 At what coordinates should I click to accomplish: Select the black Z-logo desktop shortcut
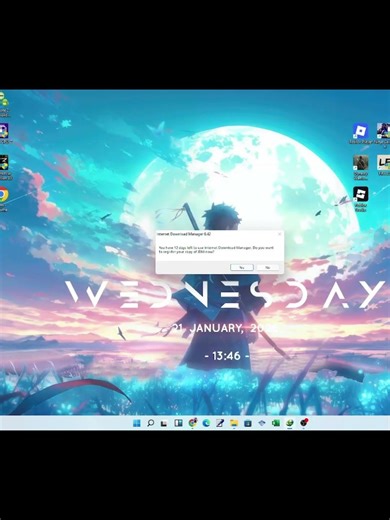click(x=4, y=167)
